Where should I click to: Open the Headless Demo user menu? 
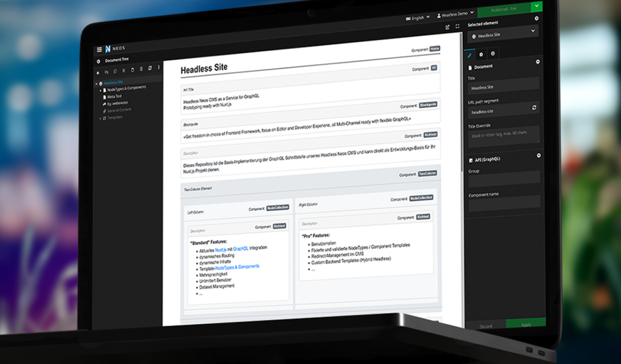pyautogui.click(x=455, y=15)
